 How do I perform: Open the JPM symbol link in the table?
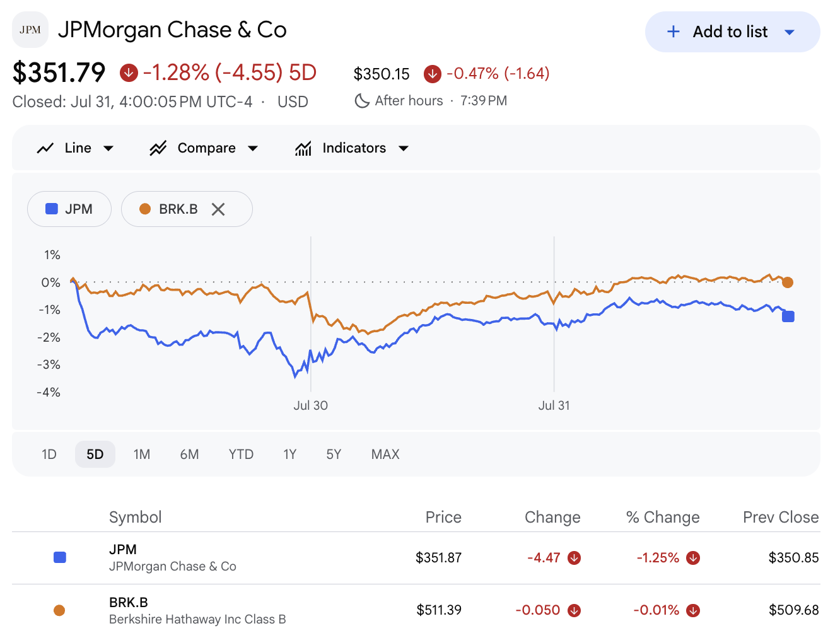pos(123,550)
